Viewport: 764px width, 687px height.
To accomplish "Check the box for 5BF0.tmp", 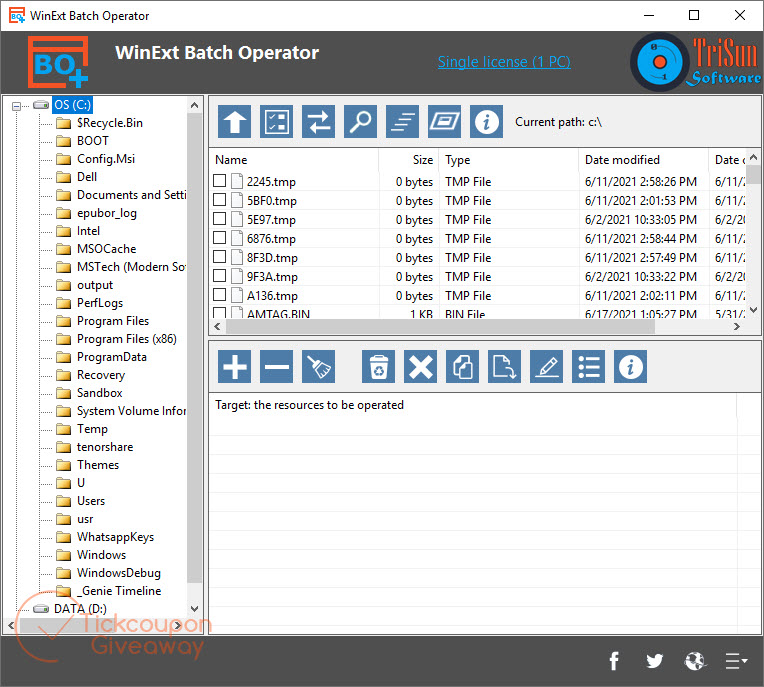I will [x=219, y=200].
